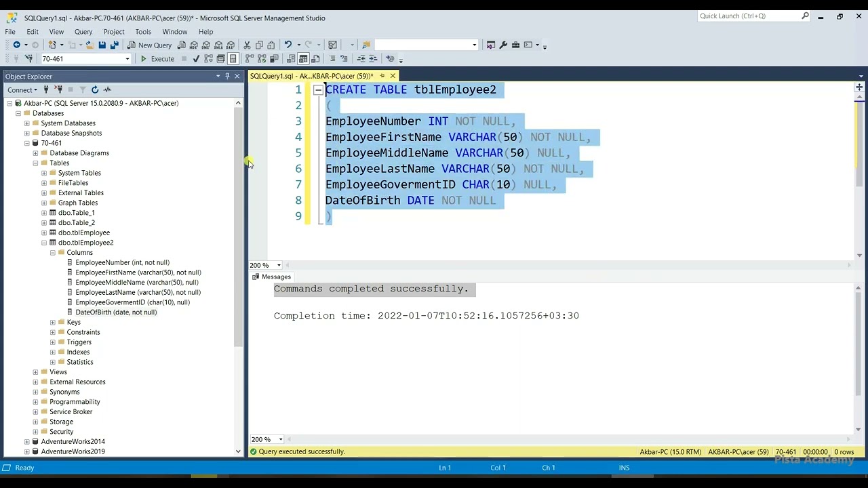Open the editor 200 % zoom dropdown
This screenshot has height=488, width=868.
coord(279,265)
